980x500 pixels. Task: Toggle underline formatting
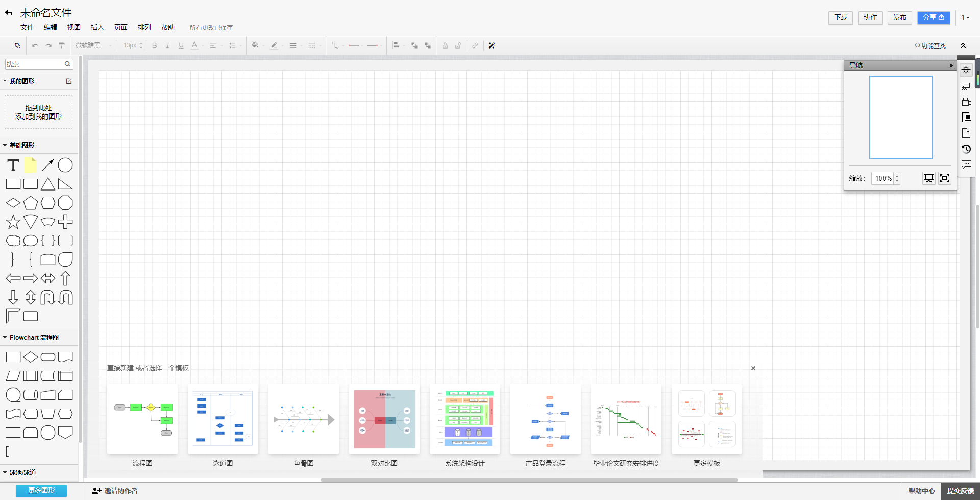click(181, 45)
